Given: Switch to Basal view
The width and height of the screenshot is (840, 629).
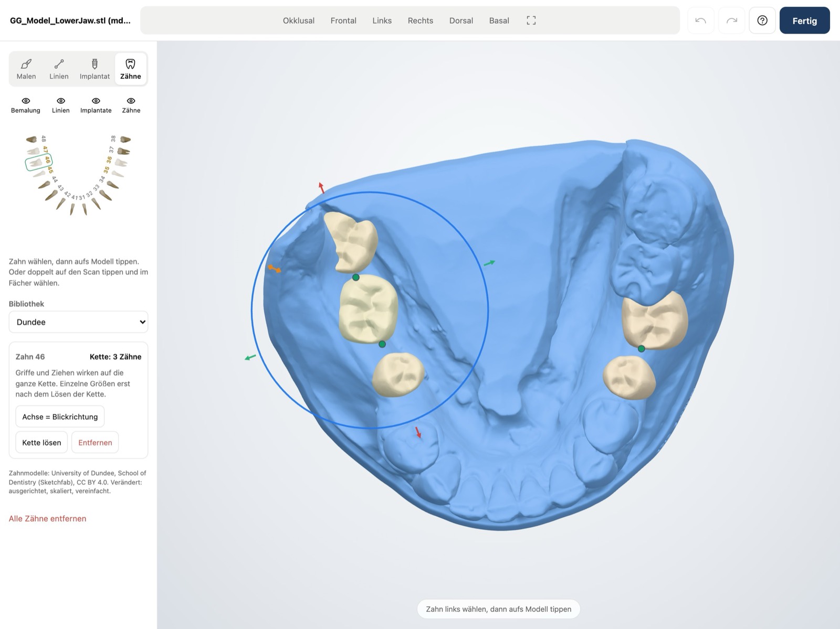Looking at the screenshot, I should pos(499,20).
